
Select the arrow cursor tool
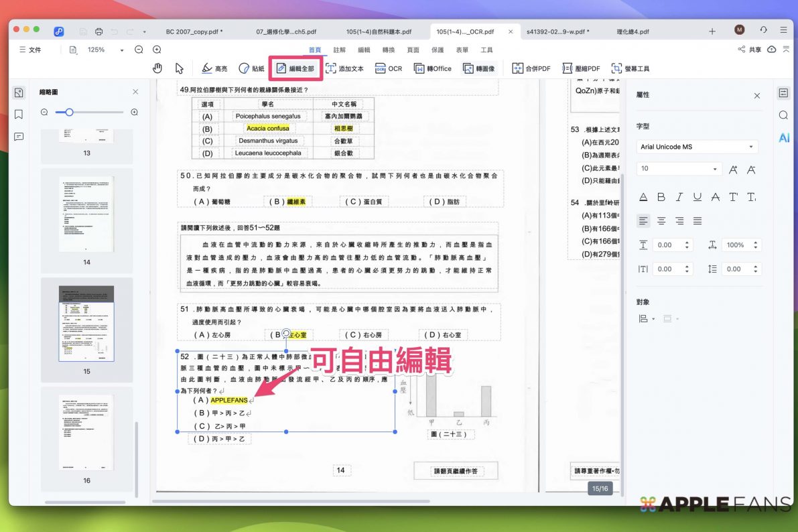pos(179,68)
